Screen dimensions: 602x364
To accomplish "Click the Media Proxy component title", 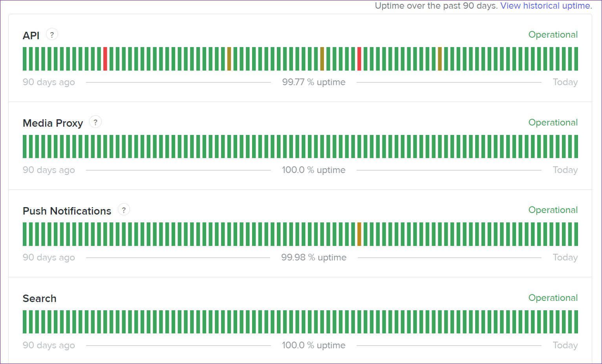I will [53, 123].
